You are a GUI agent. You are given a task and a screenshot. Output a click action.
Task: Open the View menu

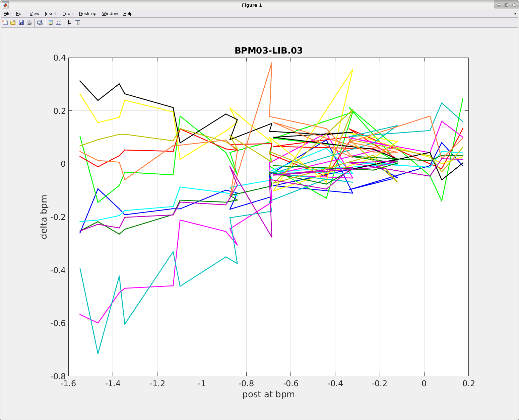point(35,14)
